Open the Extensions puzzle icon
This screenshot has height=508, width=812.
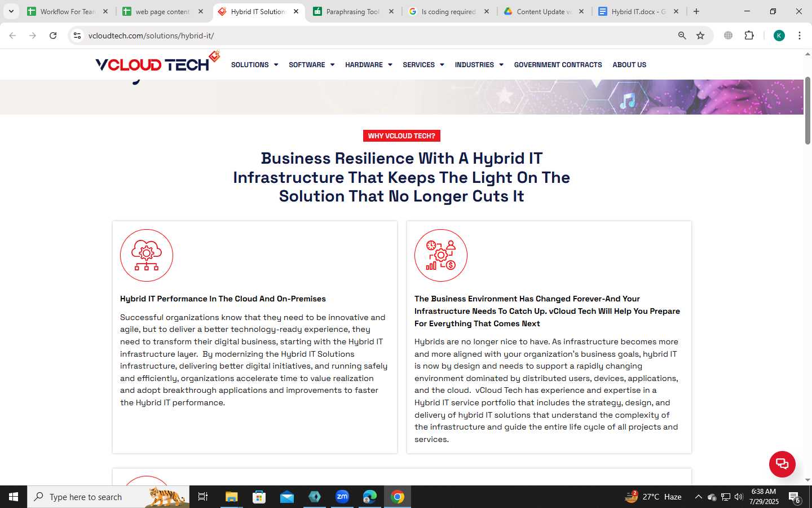coord(749,36)
